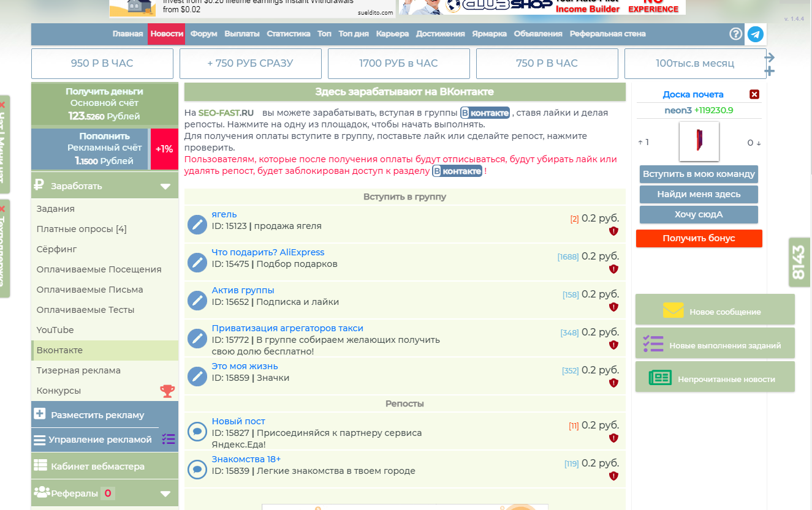The image size is (812, 510).
Task: Open Задания in sidebar
Action: 105,209
